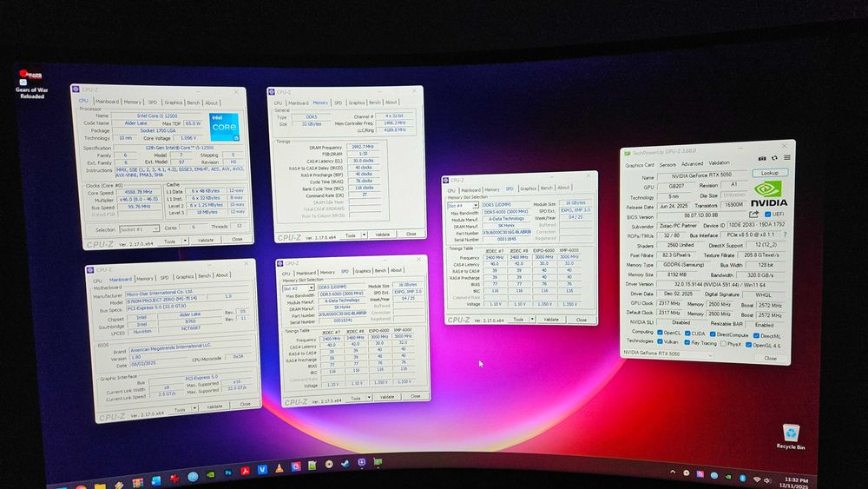Select the About tab in the CPU-Z Mainboard window
Image resolution: width=868 pixels, height=489 pixels.
click(222, 275)
